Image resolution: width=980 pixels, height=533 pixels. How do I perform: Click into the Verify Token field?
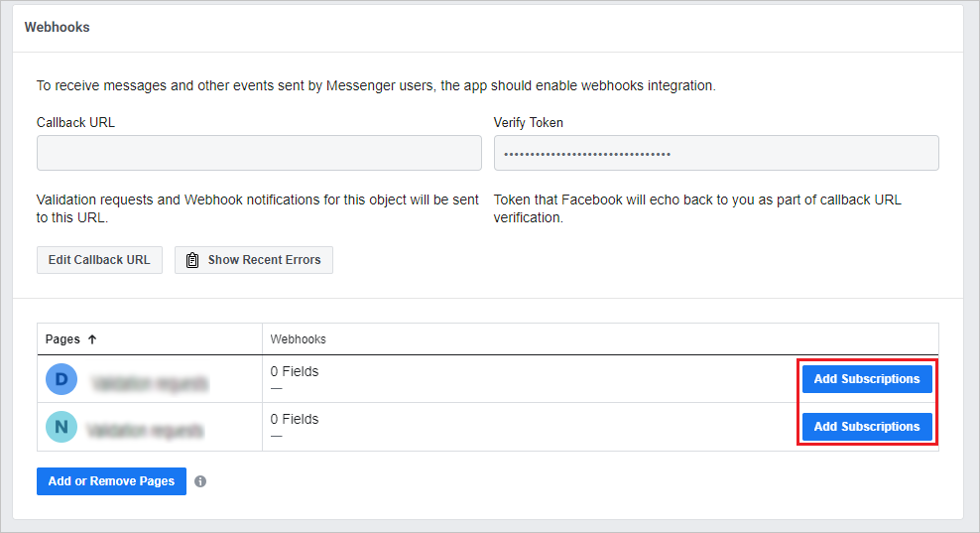tap(715, 153)
